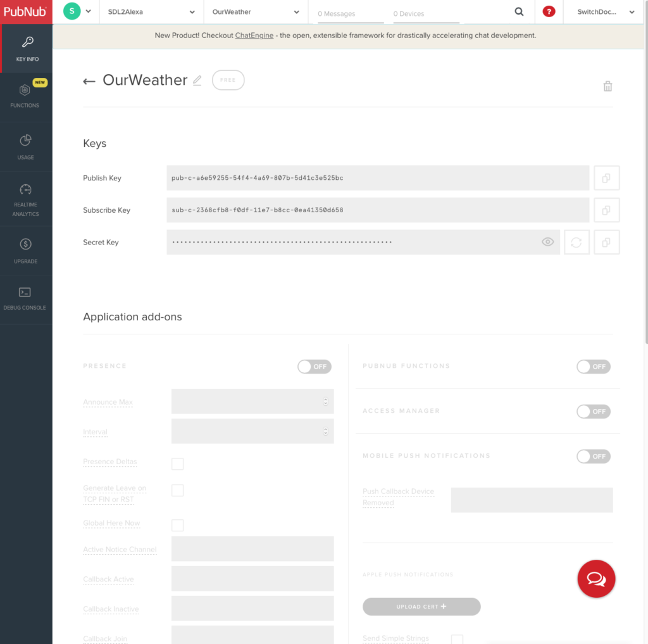This screenshot has height=644, width=648.
Task: Regenerate the Secret Key
Action: click(576, 243)
